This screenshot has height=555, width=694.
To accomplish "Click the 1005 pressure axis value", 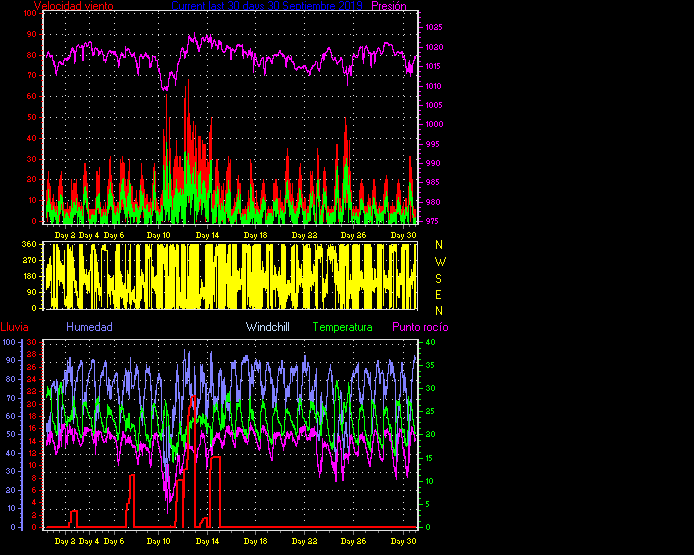I will pos(434,105).
